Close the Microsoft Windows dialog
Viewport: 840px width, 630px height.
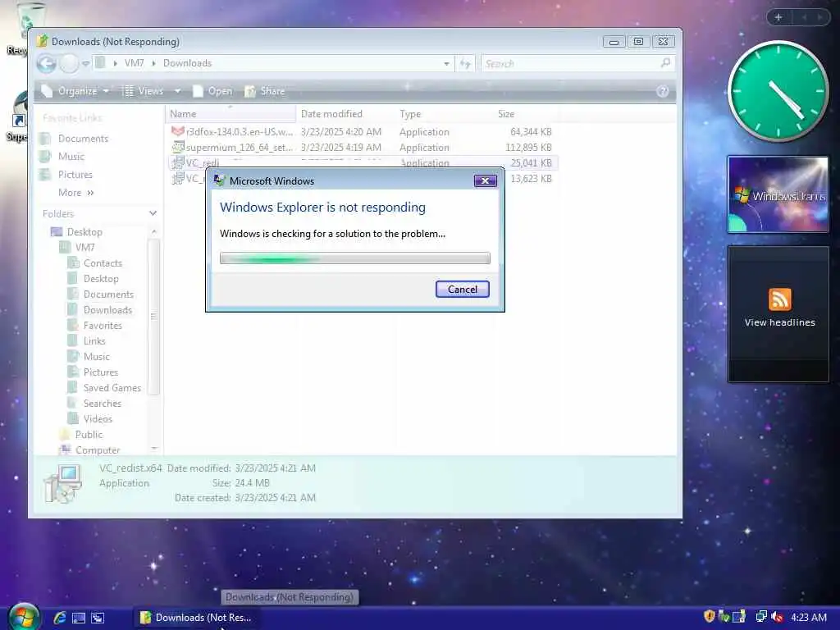(x=485, y=181)
